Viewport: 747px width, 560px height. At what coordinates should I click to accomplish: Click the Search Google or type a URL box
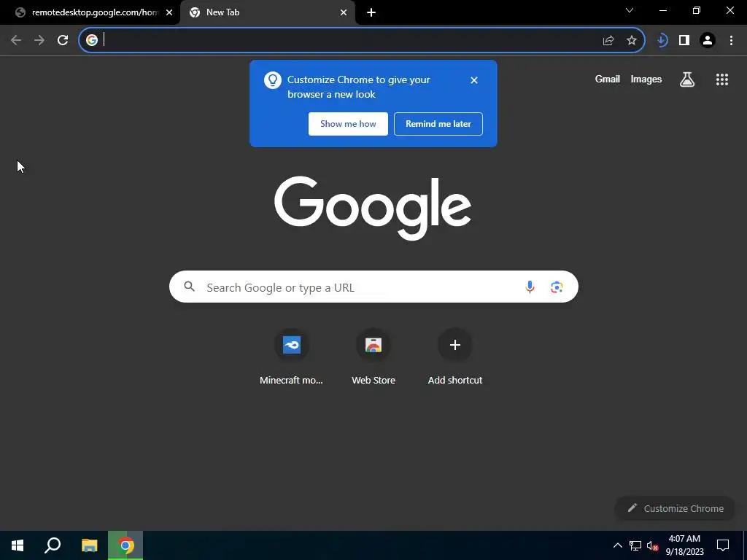point(373,287)
